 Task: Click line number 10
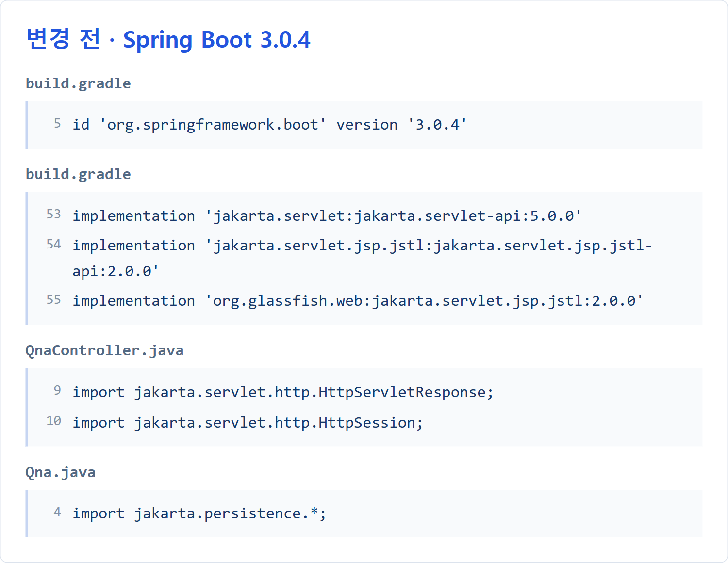[x=53, y=421]
